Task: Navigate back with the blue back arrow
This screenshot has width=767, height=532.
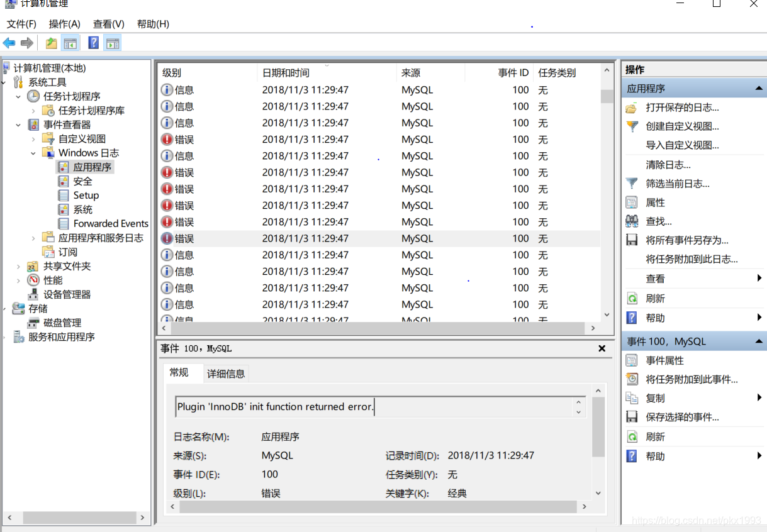Action: point(9,43)
